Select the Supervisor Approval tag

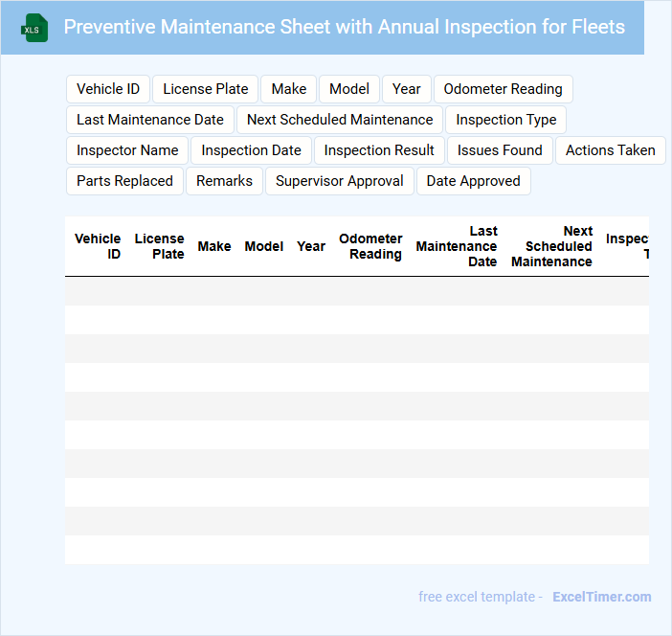point(340,181)
